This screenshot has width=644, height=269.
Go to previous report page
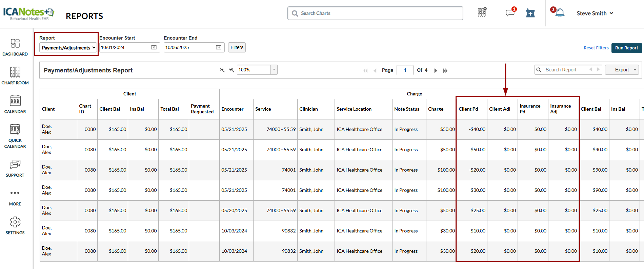click(375, 70)
